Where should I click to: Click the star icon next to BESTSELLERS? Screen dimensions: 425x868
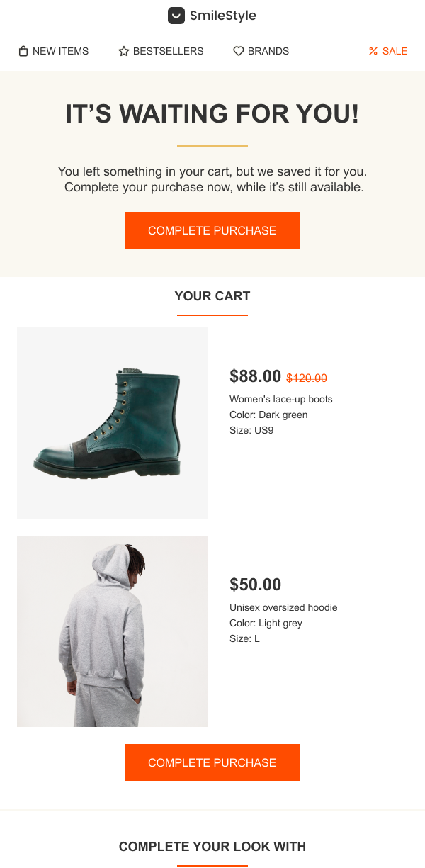(124, 50)
